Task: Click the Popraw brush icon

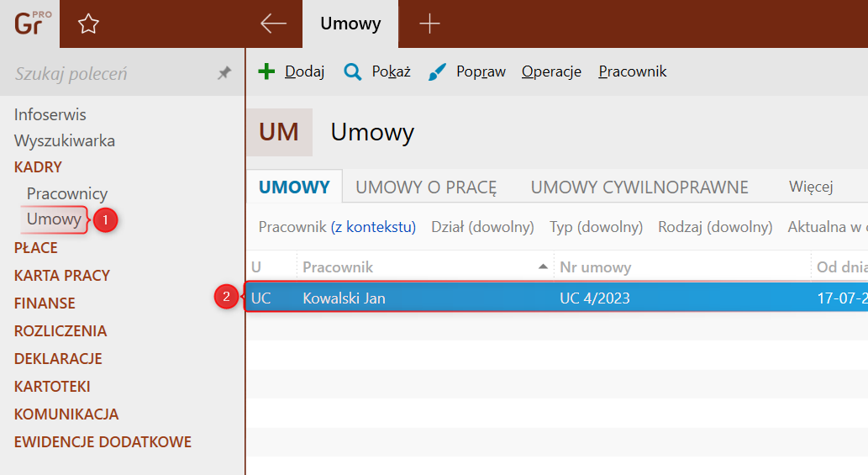Action: [437, 72]
